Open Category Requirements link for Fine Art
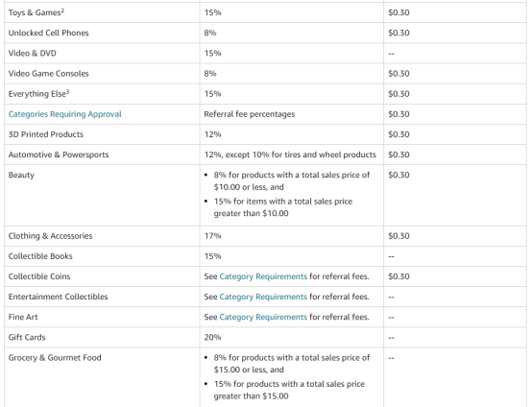Image resolution: width=532 pixels, height=407 pixels. (x=263, y=317)
